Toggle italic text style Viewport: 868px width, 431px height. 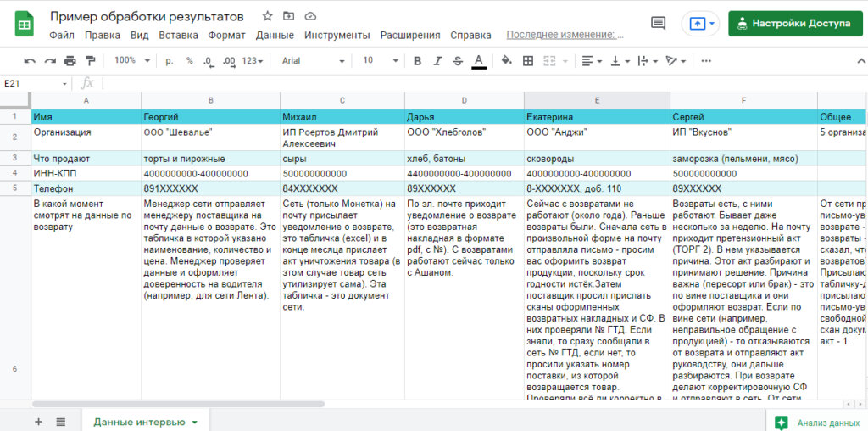coord(437,61)
